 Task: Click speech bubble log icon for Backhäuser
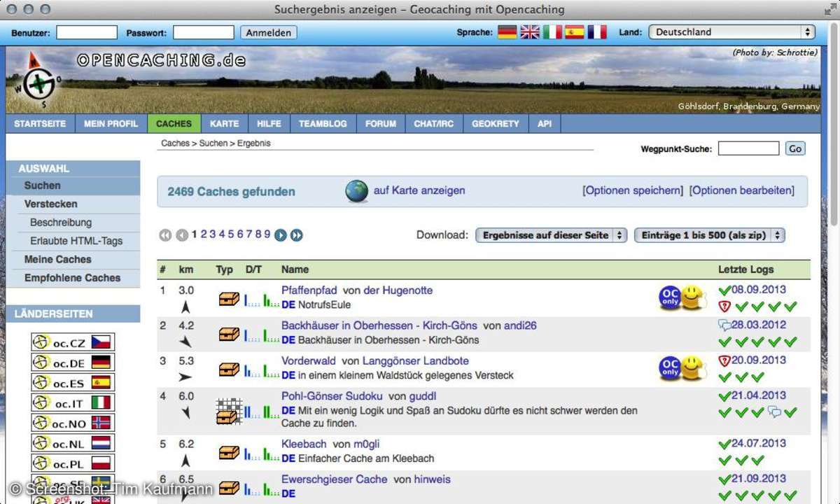pyautogui.click(x=724, y=325)
